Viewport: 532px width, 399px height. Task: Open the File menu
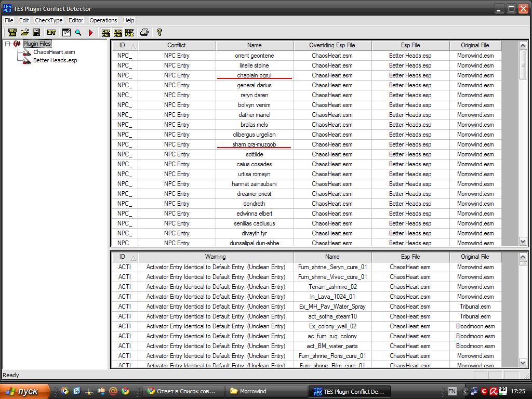[9, 20]
